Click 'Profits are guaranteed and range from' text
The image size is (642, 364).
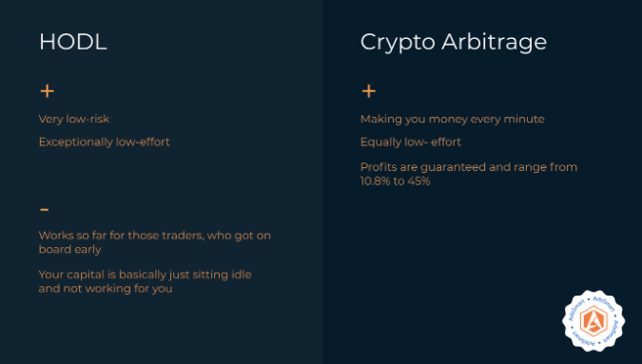tap(469, 167)
